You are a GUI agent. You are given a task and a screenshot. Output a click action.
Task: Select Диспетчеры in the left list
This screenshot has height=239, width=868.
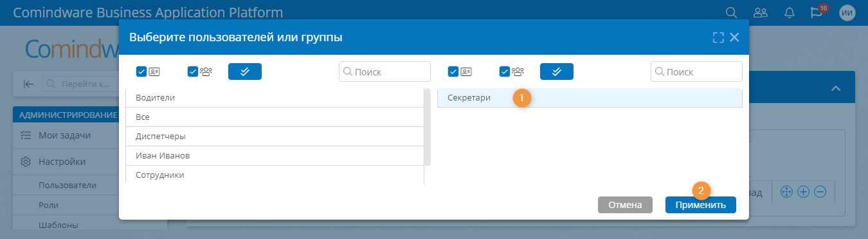coord(275,136)
